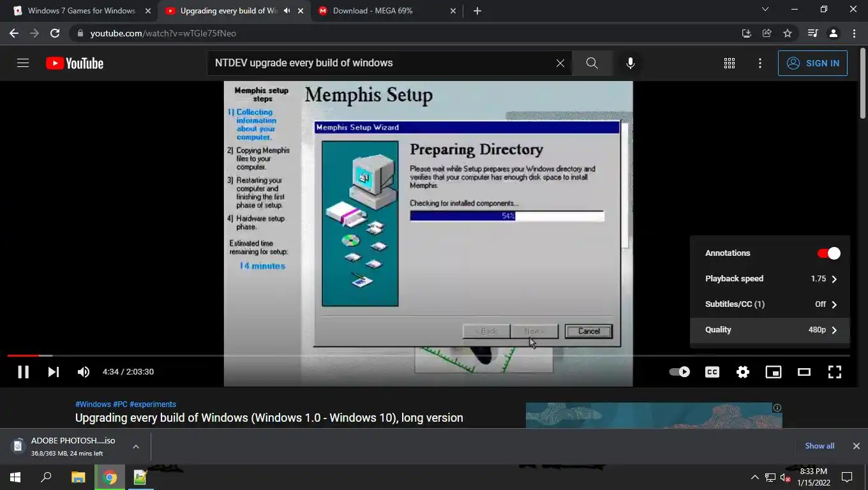Open File Explorer from taskbar
868x490 pixels.
(x=78, y=477)
